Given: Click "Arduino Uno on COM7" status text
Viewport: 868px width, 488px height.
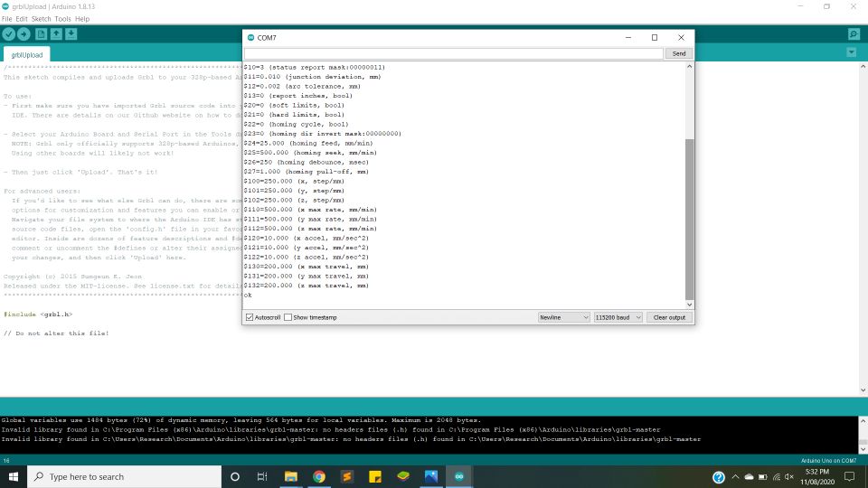Looking at the screenshot, I should (828, 460).
